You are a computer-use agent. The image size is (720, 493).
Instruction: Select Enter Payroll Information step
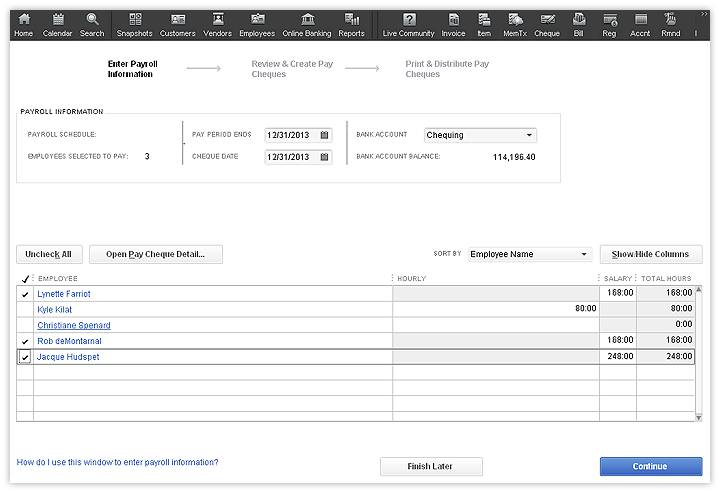(133, 69)
